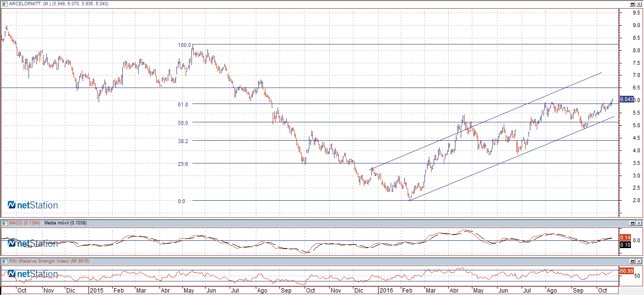Maximize the MACD indicator panel
The image size is (644, 295).
[632, 223]
